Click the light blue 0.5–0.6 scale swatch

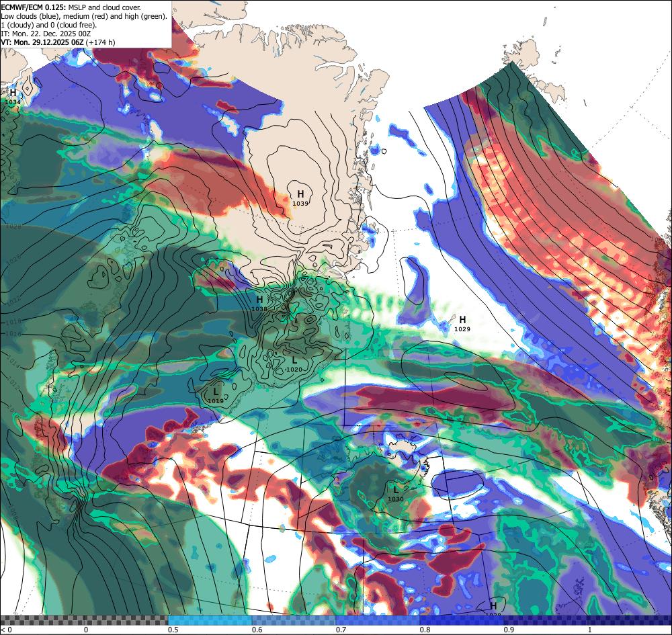[x=210, y=620]
